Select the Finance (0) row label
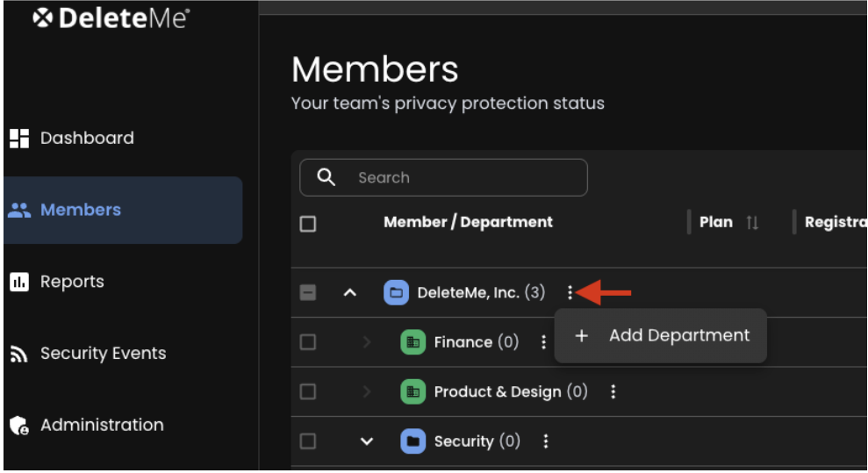868x473 pixels. (476, 342)
